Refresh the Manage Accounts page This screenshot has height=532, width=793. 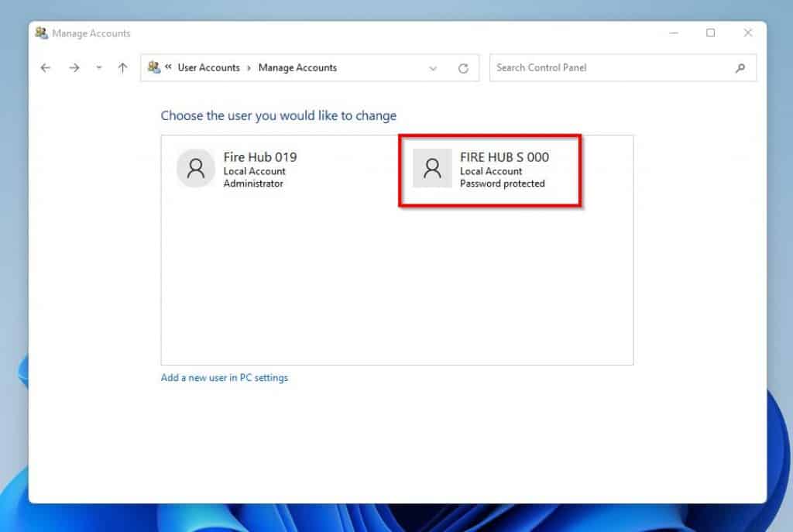(x=463, y=68)
